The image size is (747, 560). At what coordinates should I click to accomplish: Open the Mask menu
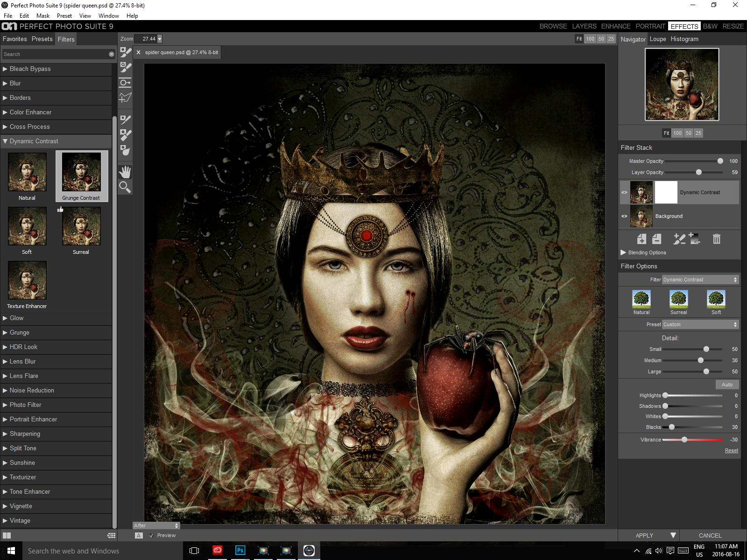[x=42, y=15]
